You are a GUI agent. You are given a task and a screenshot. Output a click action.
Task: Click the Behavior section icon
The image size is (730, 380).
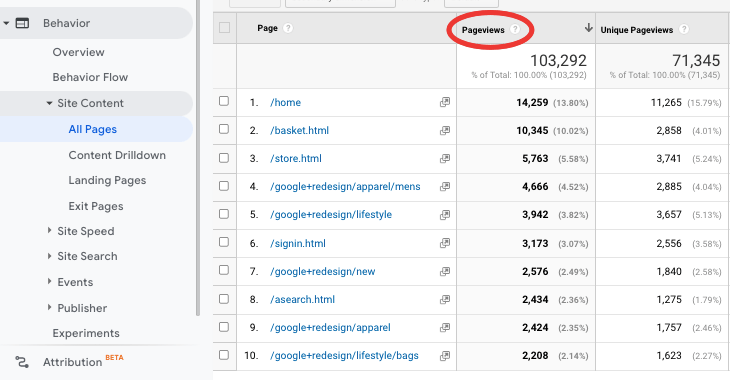point(22,23)
